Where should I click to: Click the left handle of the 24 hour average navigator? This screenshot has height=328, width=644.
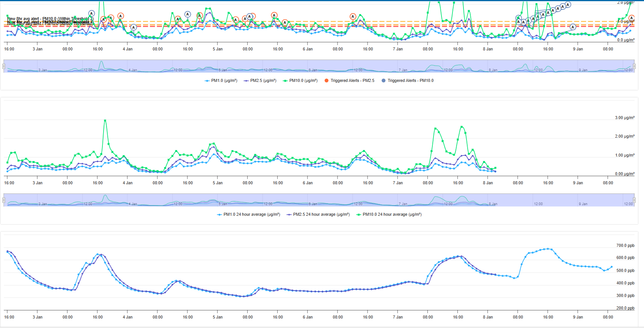[x=4, y=200]
